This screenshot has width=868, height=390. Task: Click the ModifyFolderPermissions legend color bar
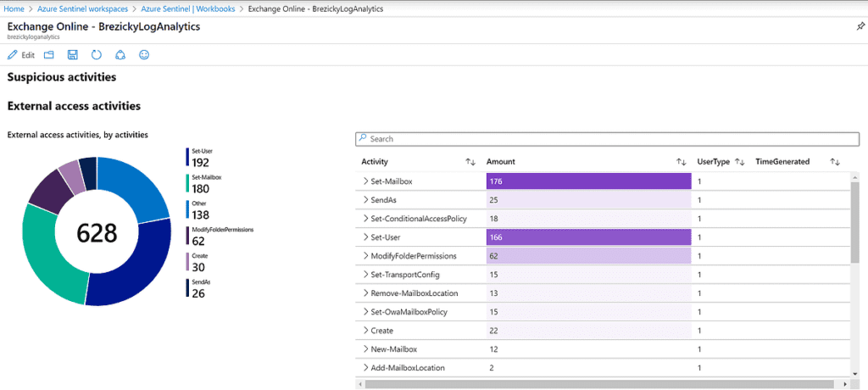point(187,236)
